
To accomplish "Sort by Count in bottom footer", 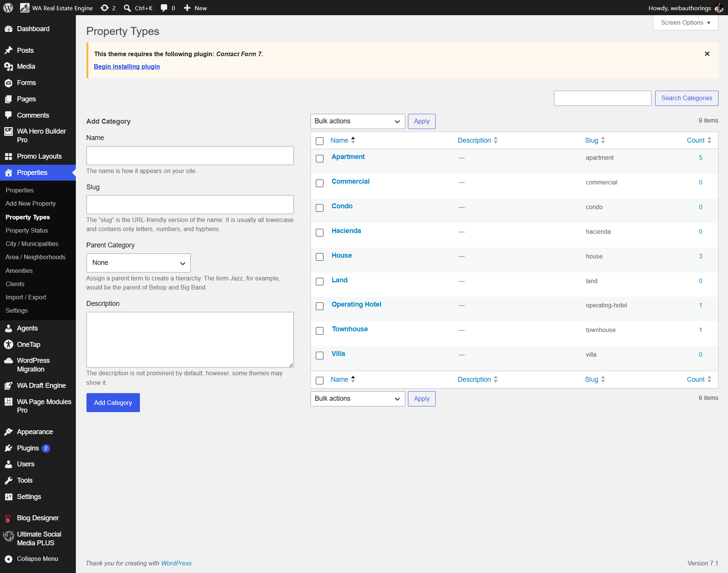I will click(699, 379).
